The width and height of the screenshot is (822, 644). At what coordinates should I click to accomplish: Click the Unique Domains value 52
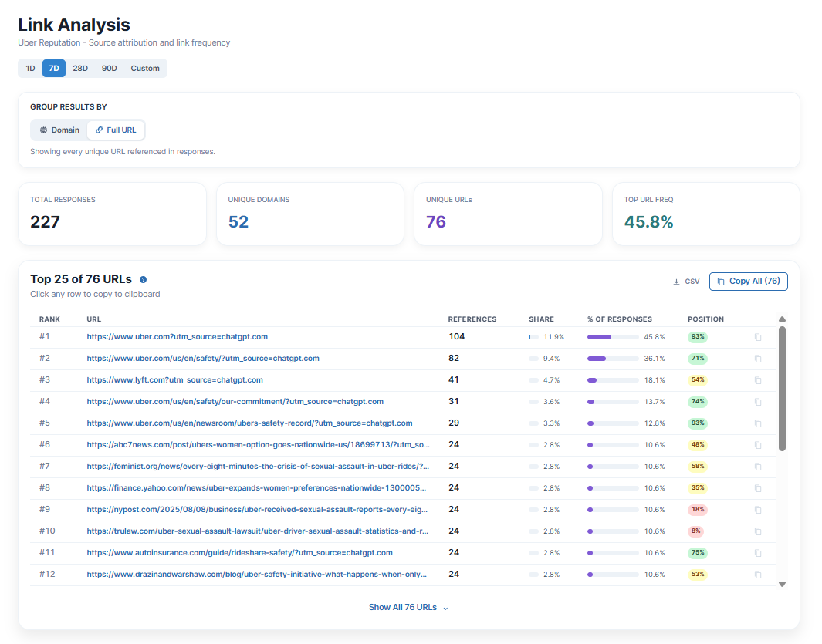coord(238,222)
